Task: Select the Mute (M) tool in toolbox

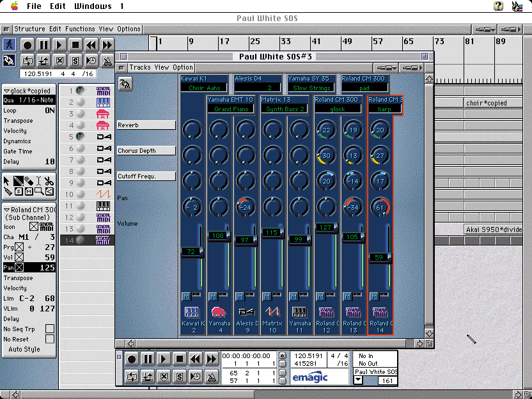Action: (29, 192)
